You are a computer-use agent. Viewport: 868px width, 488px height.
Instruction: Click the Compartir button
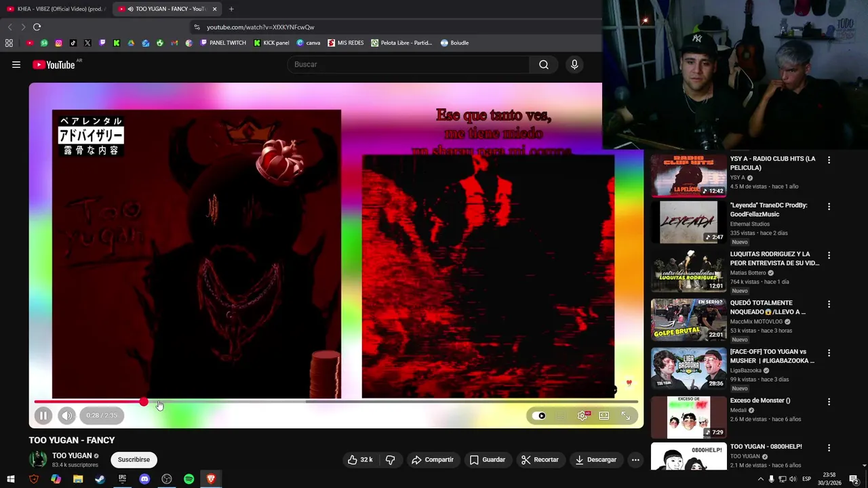[x=433, y=460]
